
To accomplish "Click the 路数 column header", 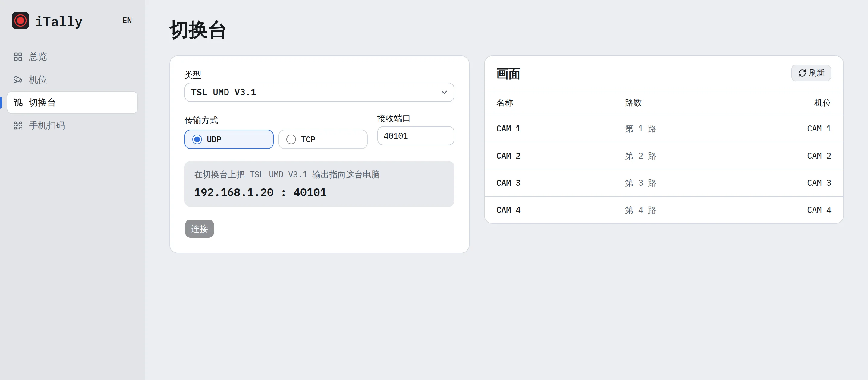I will (633, 103).
